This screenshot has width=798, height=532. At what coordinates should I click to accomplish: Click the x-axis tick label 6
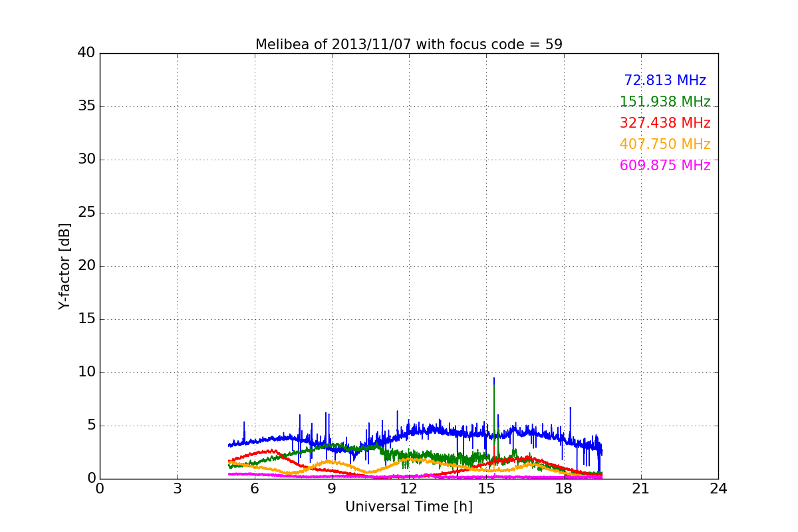[254, 488]
